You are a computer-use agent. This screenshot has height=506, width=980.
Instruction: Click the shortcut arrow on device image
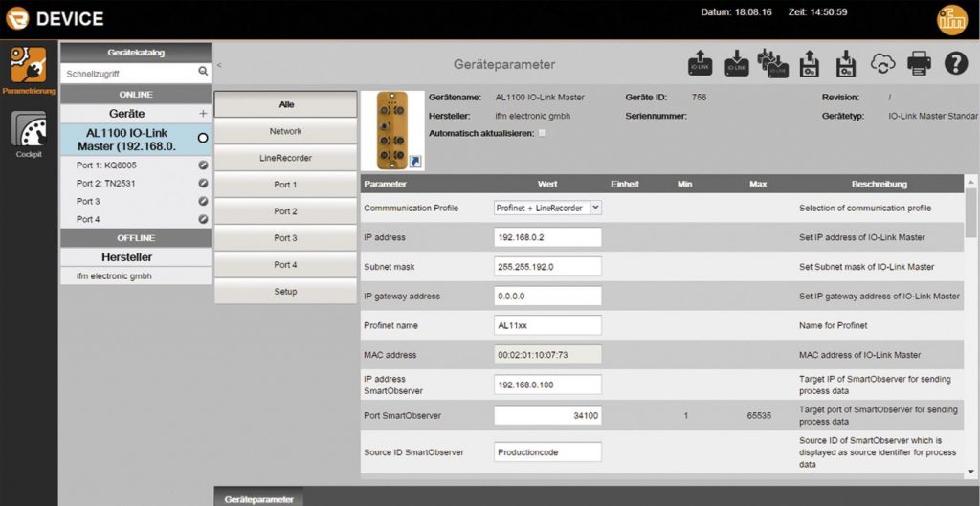(415, 162)
